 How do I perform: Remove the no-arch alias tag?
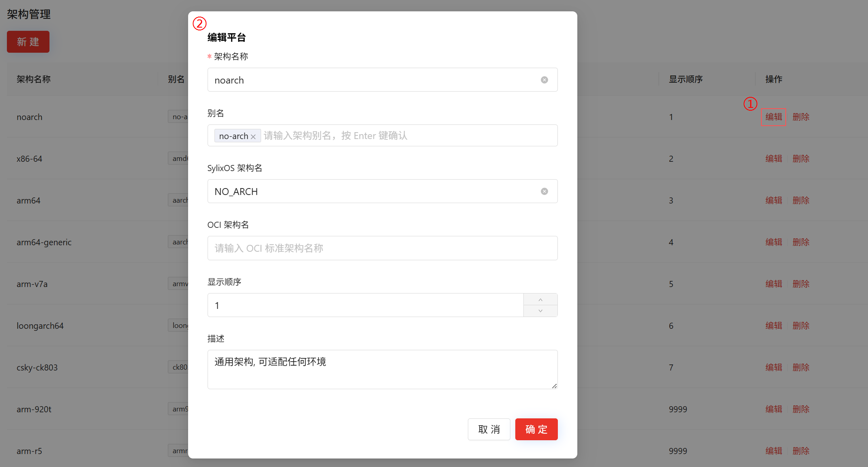coord(253,137)
